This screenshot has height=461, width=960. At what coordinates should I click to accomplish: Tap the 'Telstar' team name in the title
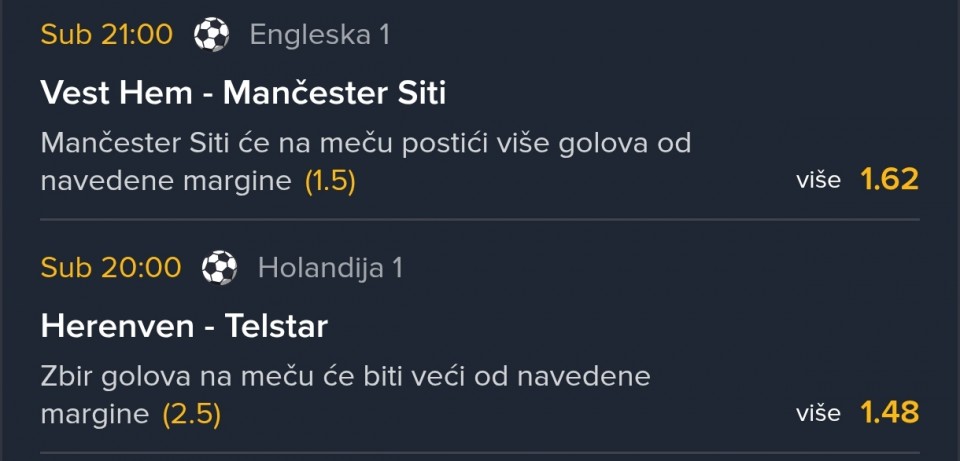coord(275,326)
